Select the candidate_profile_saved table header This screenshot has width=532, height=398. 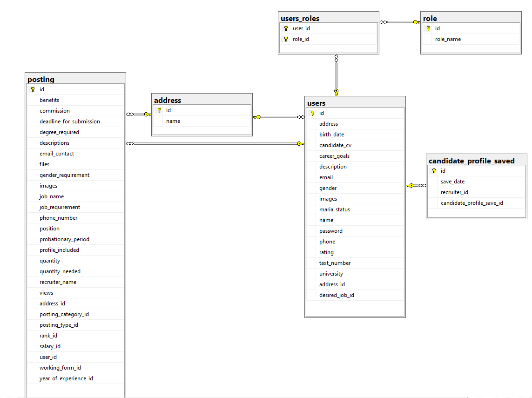pyautogui.click(x=476, y=160)
